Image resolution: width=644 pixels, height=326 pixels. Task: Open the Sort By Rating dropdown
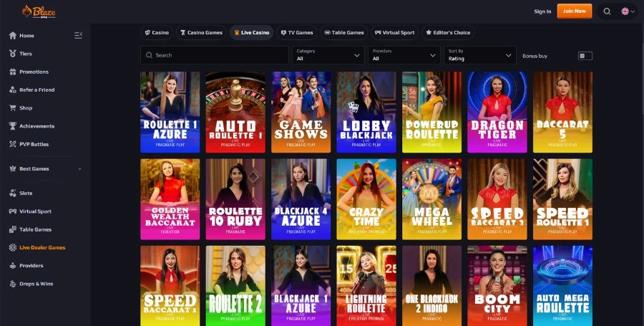(x=479, y=55)
